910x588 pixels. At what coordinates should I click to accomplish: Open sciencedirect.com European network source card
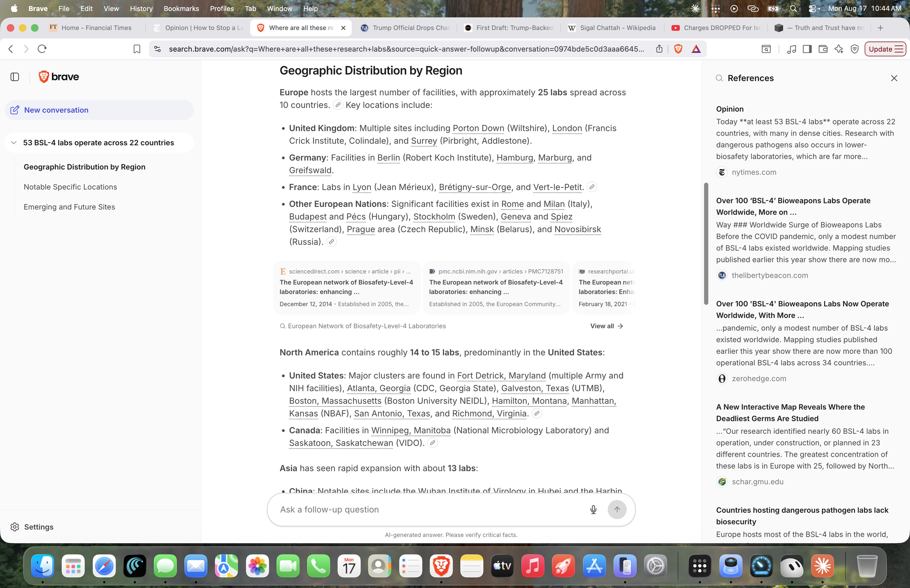coord(347,287)
